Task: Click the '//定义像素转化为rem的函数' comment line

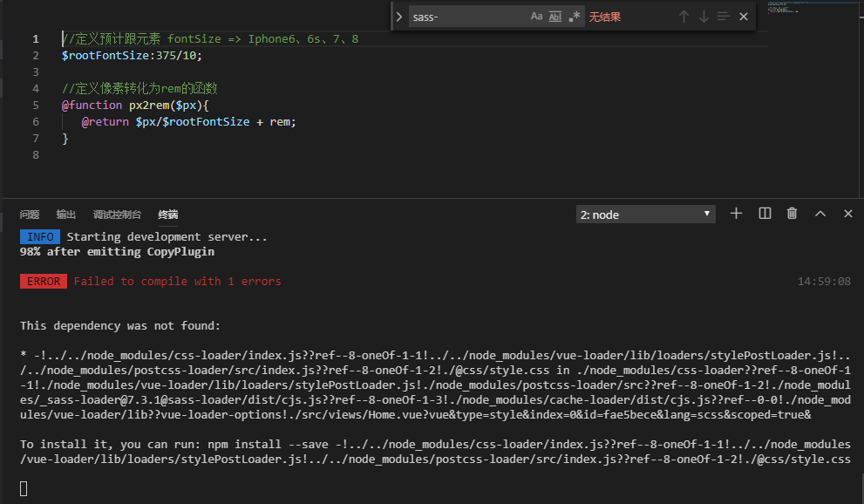Action: 139,88
